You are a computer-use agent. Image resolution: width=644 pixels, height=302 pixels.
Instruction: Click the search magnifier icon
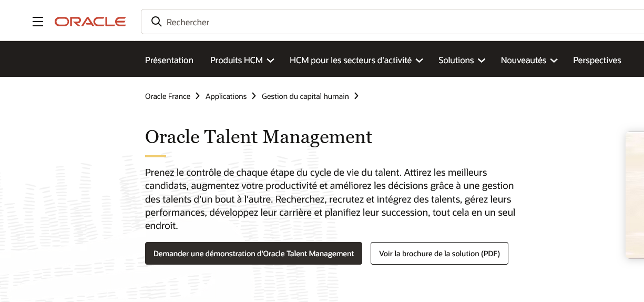click(x=156, y=22)
